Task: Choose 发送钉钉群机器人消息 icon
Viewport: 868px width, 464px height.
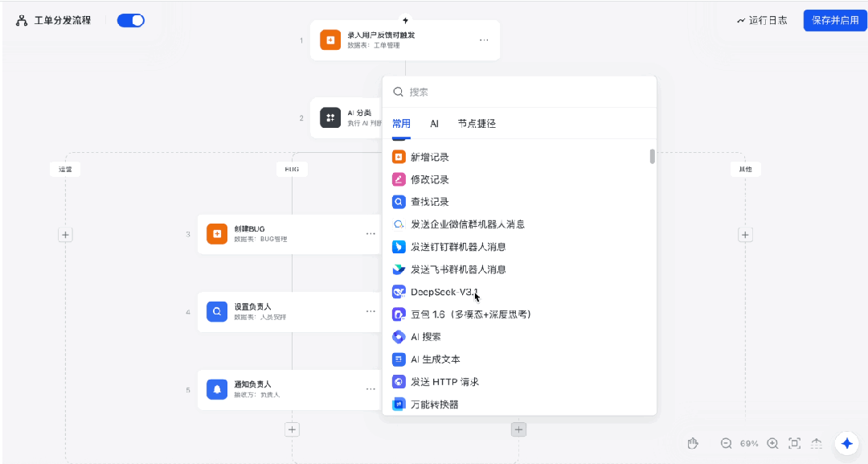Action: point(399,247)
